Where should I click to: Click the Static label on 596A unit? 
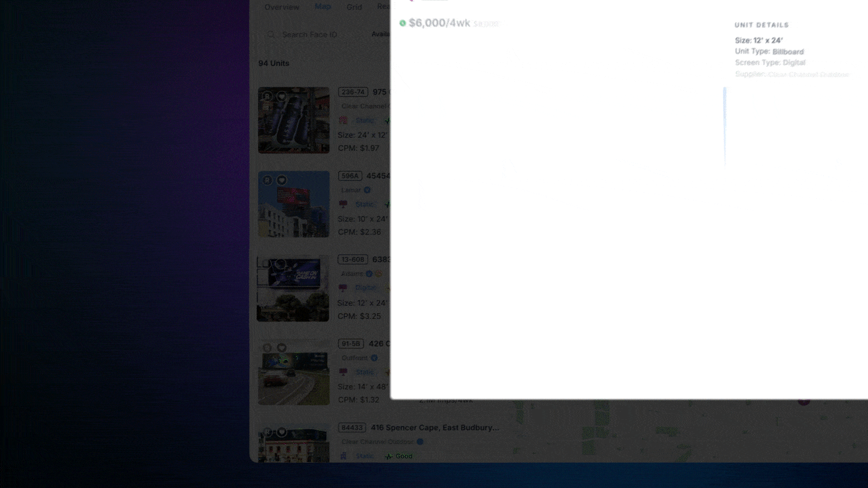click(x=364, y=204)
